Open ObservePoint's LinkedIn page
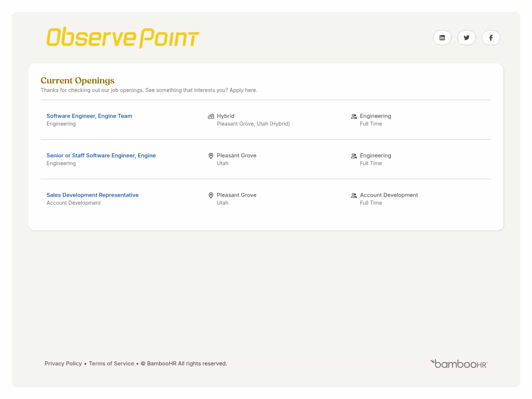The image size is (532, 399). pos(442,38)
